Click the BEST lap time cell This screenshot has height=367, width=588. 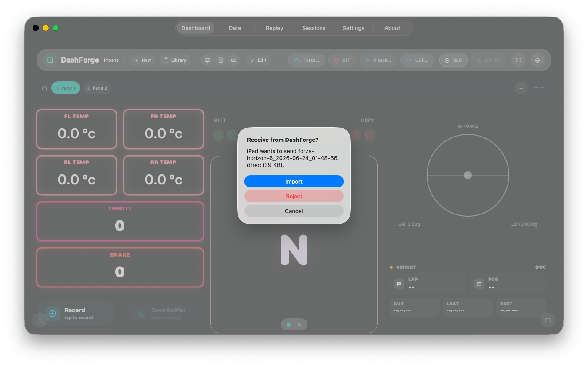tap(521, 307)
